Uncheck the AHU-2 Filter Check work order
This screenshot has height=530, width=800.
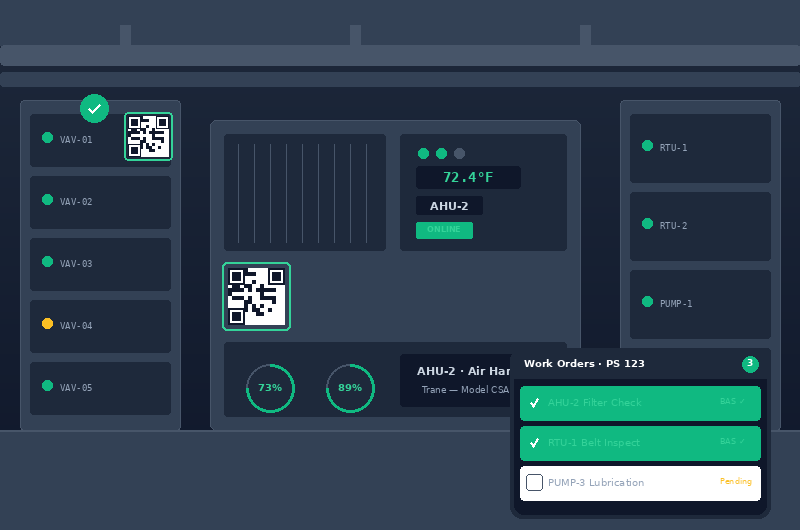[x=534, y=403]
